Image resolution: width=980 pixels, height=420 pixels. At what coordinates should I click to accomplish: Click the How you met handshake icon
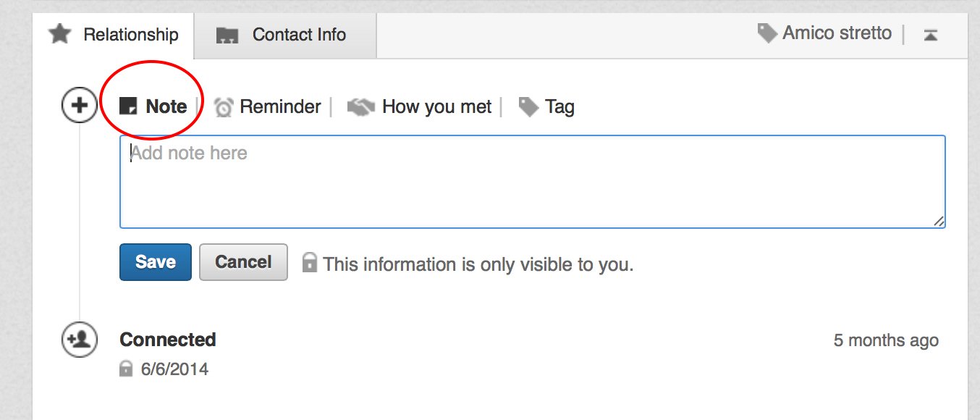361,107
